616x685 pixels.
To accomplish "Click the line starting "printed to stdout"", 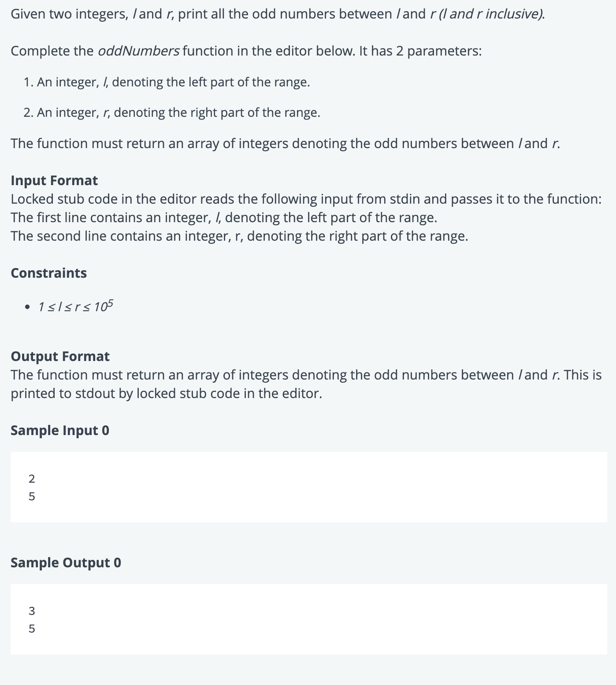I will [x=166, y=393].
